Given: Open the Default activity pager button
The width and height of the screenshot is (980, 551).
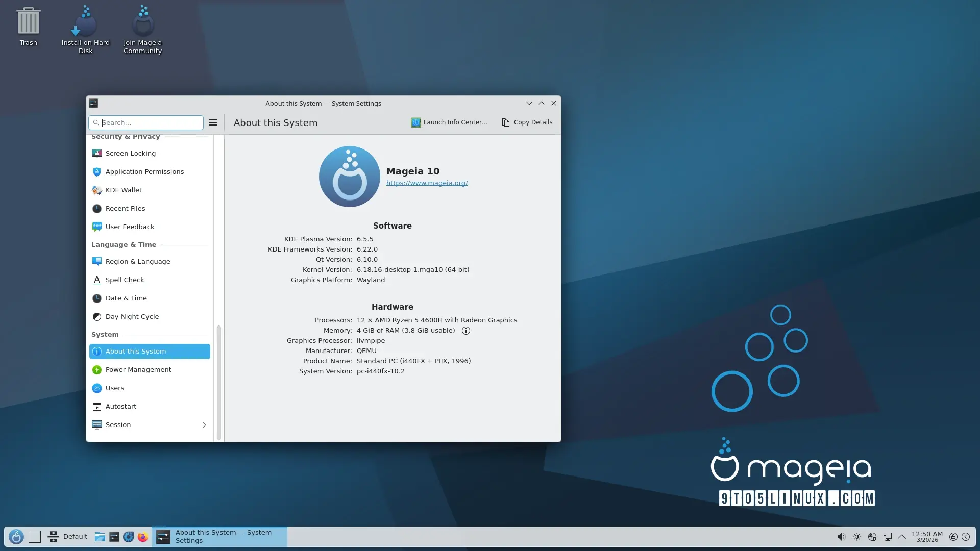Looking at the screenshot, I should pyautogui.click(x=68, y=537).
